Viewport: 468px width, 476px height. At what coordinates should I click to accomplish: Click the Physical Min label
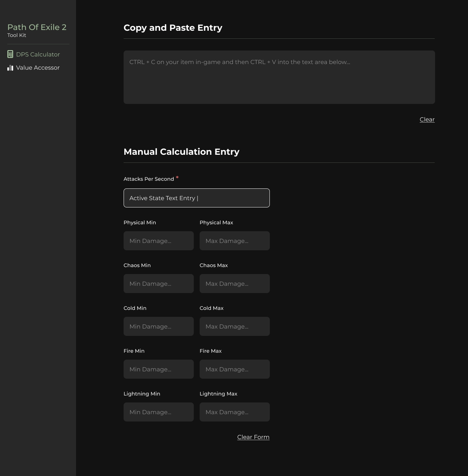coord(140,222)
